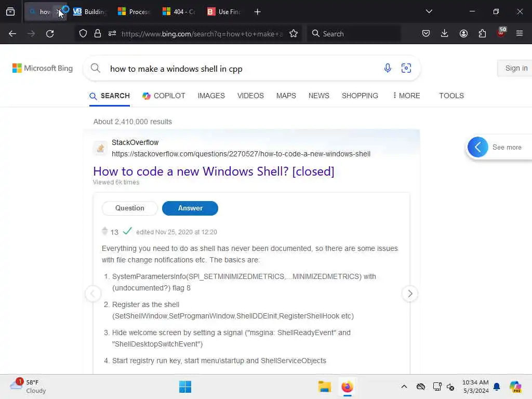Open Firefox account icon

pyautogui.click(x=463, y=34)
